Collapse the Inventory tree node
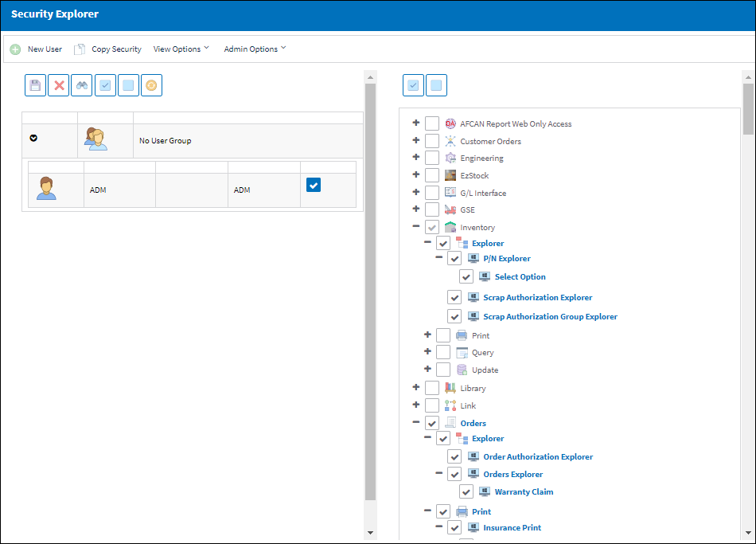The image size is (756, 544). click(416, 226)
